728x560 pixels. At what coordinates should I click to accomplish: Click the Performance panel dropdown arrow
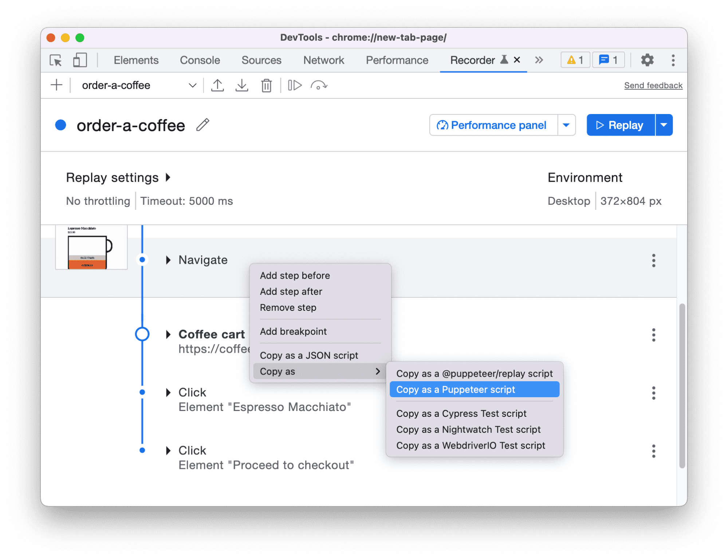pyautogui.click(x=565, y=124)
